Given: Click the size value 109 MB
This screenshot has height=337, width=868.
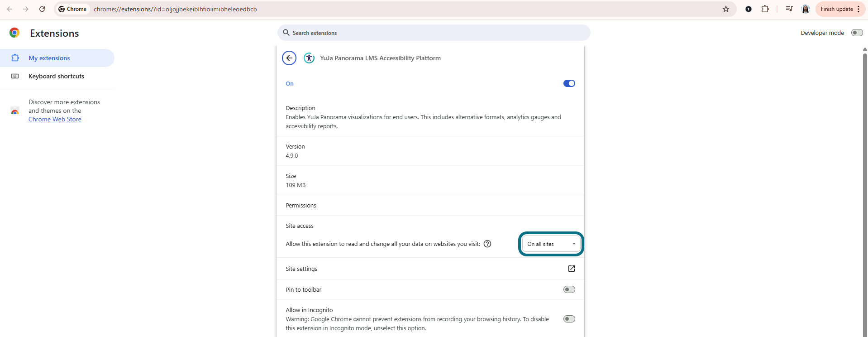Looking at the screenshot, I should [296, 185].
